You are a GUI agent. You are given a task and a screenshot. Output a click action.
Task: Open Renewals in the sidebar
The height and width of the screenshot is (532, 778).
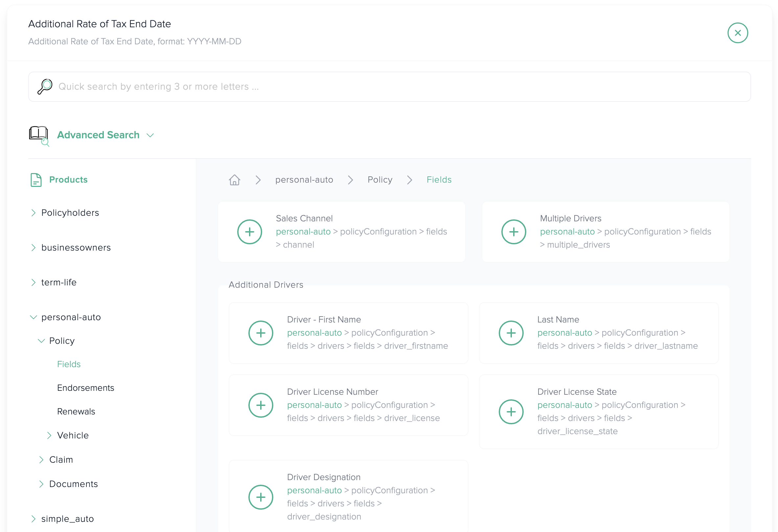click(76, 411)
